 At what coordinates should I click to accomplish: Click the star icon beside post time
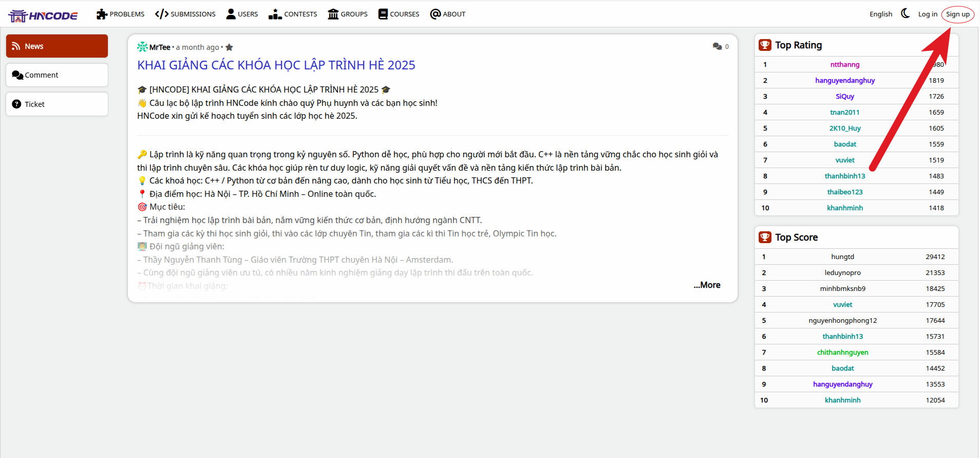(229, 47)
